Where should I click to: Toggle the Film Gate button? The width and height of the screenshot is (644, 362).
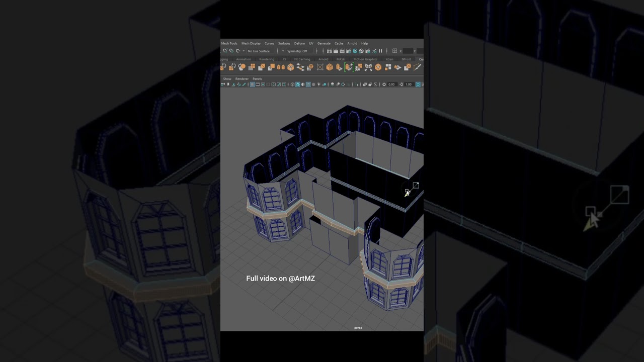tap(258, 84)
